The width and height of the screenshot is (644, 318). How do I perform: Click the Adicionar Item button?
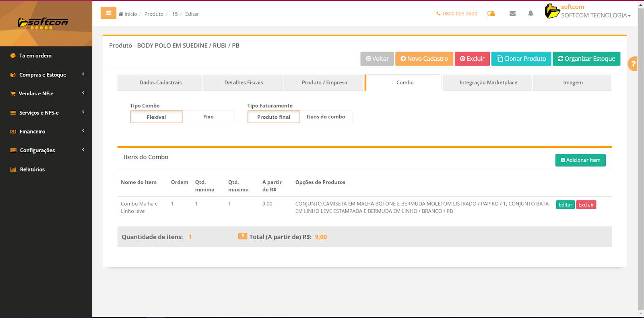pos(580,160)
